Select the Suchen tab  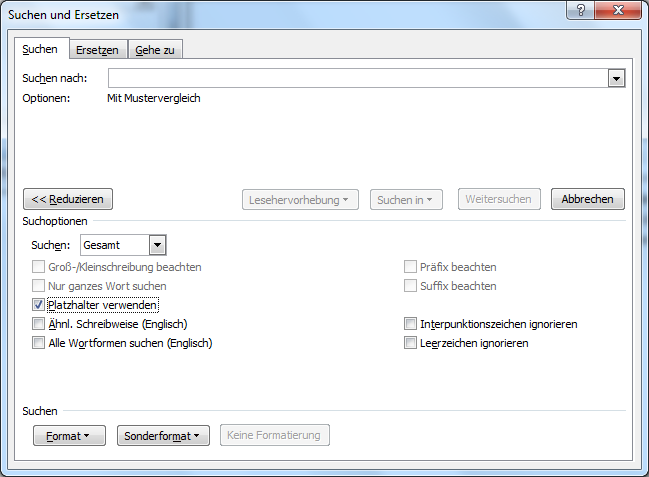(x=40, y=49)
